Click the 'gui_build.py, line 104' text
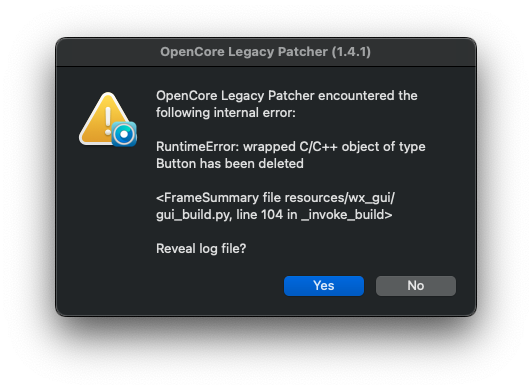This screenshot has width=532, height=390. [x=220, y=215]
